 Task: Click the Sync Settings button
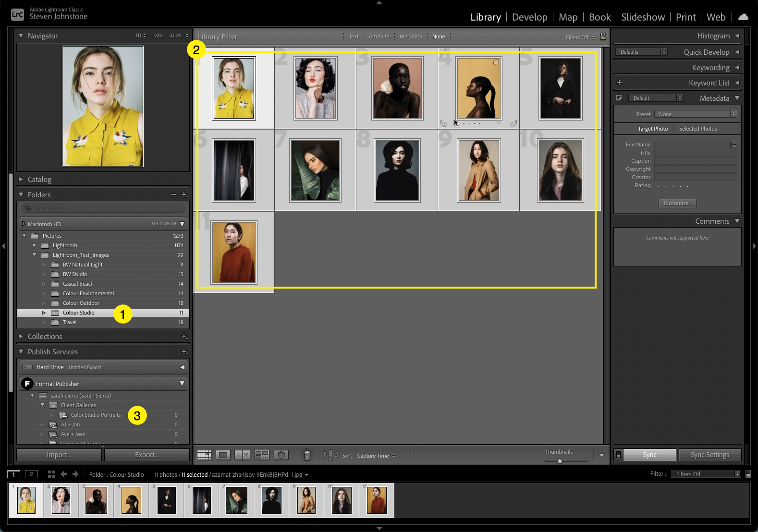point(709,455)
